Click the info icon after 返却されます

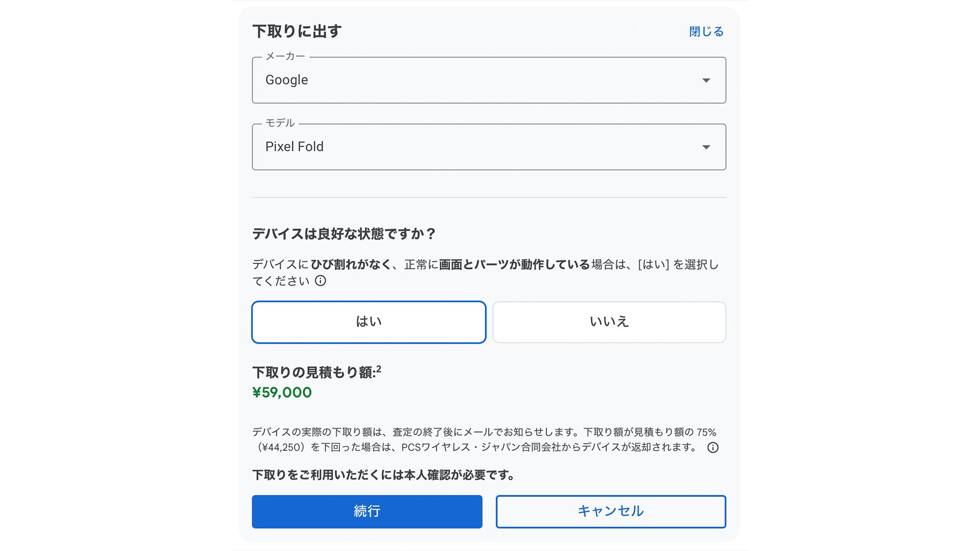coord(713,447)
